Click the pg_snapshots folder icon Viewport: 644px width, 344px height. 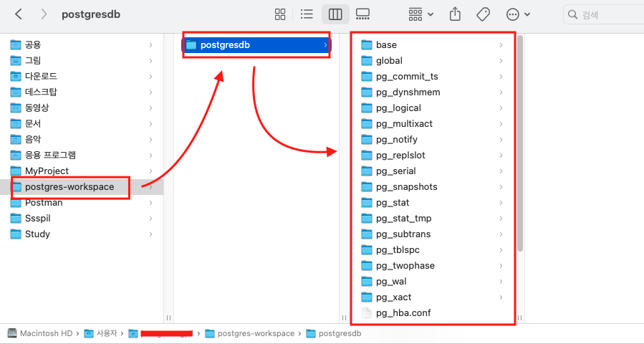pyautogui.click(x=366, y=186)
